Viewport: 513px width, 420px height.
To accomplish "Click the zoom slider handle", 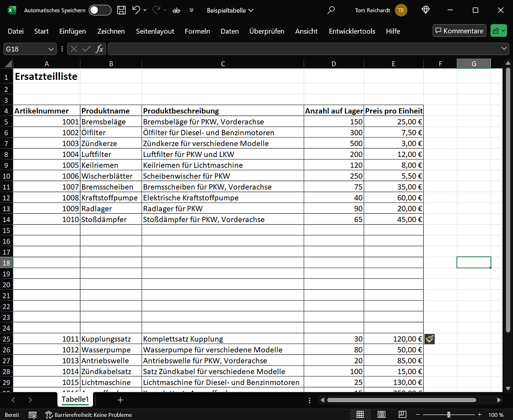I will (x=448, y=414).
